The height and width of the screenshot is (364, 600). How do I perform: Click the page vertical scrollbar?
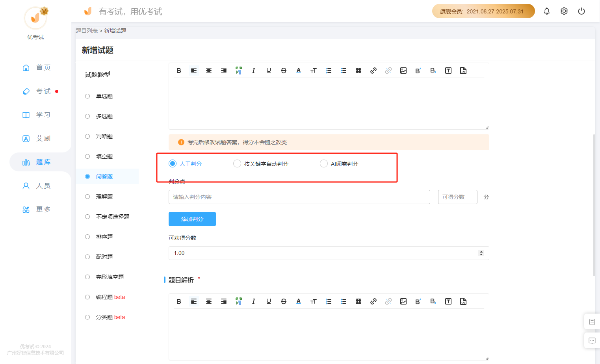(x=594, y=205)
